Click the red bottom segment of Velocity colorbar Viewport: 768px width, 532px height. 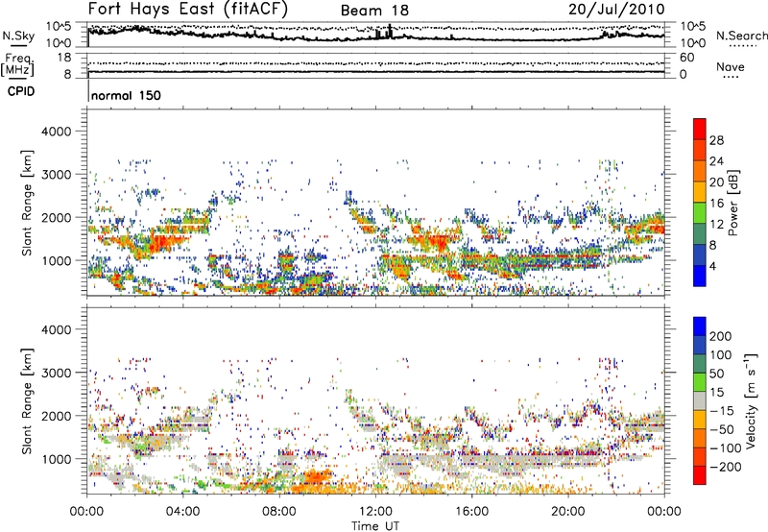(700, 475)
